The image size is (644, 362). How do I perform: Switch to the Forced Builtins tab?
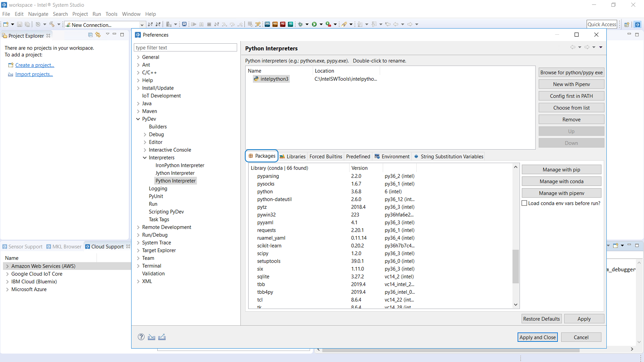pyautogui.click(x=326, y=156)
